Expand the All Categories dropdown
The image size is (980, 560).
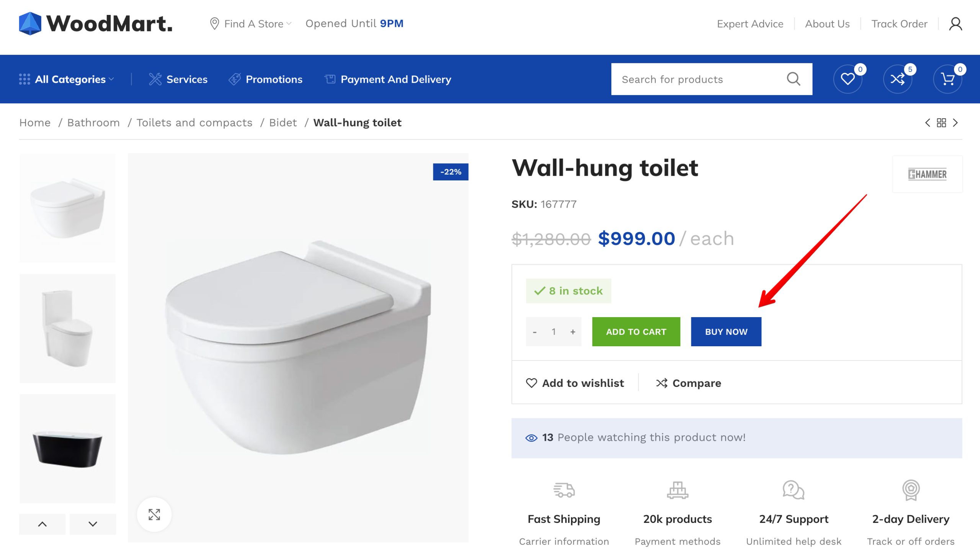pyautogui.click(x=67, y=79)
